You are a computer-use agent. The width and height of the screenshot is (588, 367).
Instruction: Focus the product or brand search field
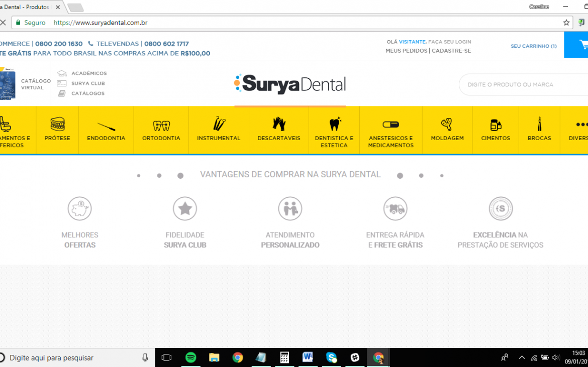click(x=523, y=85)
